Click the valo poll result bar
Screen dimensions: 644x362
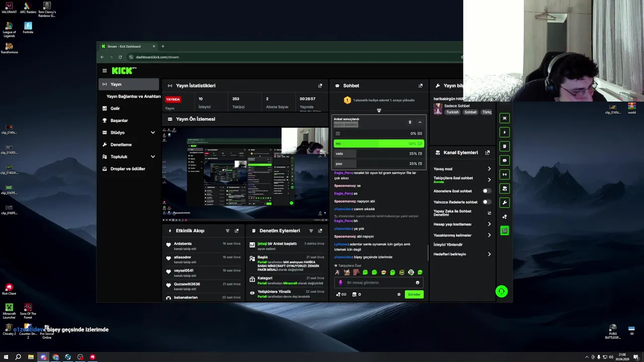coord(378,154)
